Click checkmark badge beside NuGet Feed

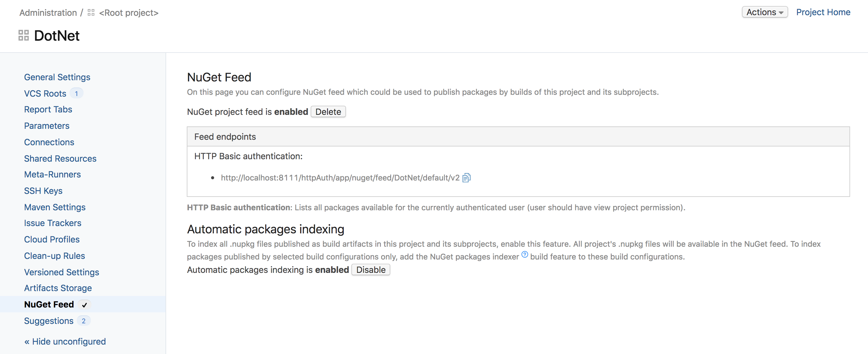click(x=84, y=305)
